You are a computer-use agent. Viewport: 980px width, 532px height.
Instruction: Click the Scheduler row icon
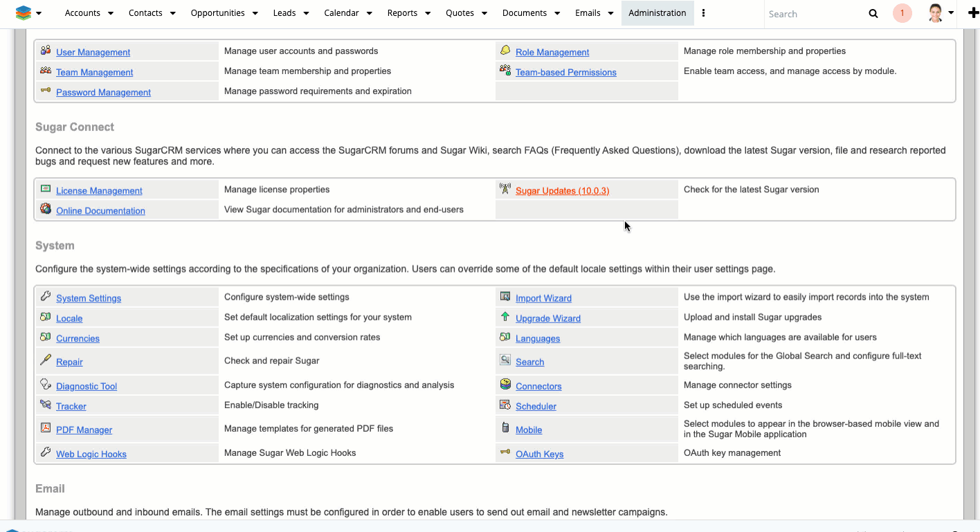tap(505, 405)
